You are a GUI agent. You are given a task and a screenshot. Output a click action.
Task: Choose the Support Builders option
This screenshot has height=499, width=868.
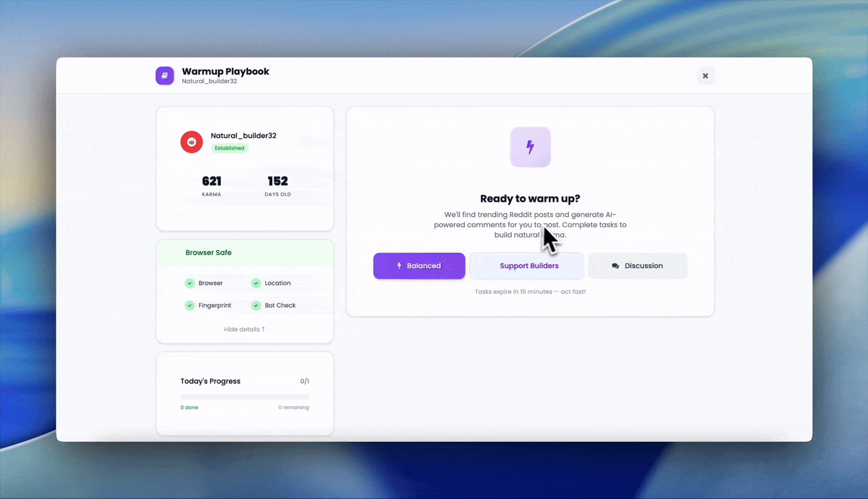tap(527, 266)
